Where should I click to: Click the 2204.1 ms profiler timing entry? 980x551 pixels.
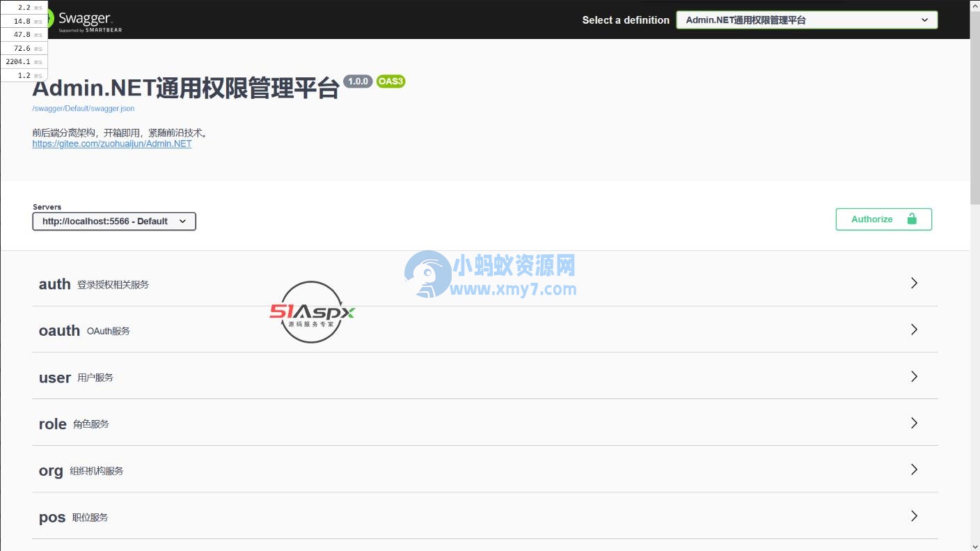[24, 62]
